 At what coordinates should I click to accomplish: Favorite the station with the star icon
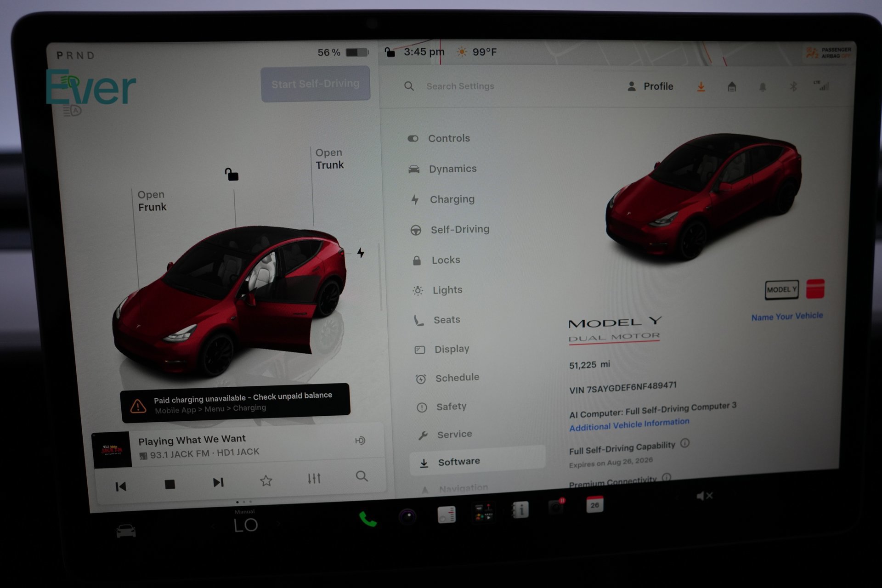tap(266, 481)
